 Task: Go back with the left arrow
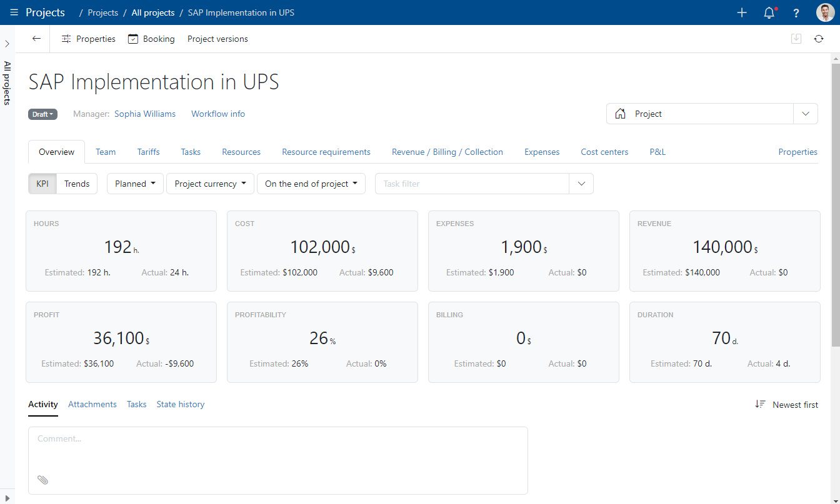coord(36,39)
